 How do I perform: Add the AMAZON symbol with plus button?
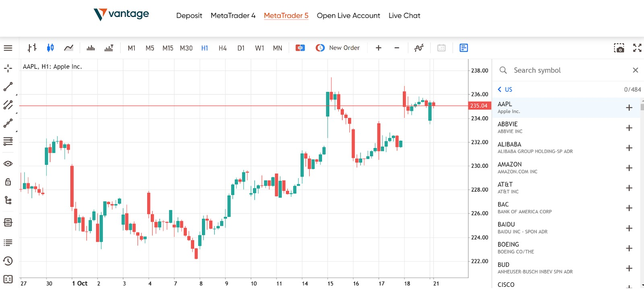point(629,168)
